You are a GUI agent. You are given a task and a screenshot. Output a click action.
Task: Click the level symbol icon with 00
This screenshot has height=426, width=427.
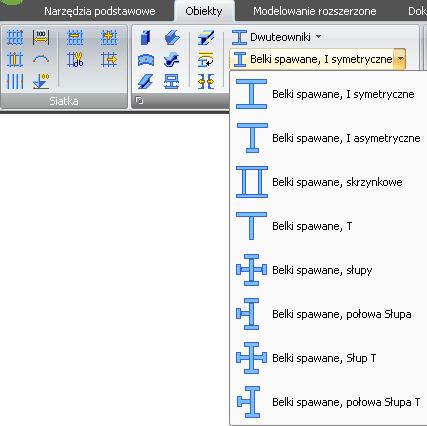pos(41,81)
